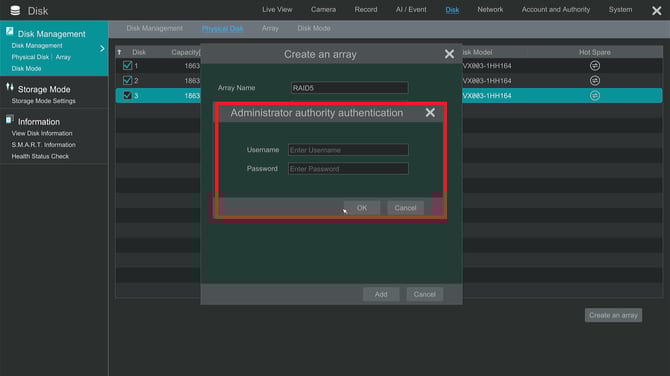Screen dimensions: 670x376
Task: Open View Disk Information link
Action: coord(41,133)
